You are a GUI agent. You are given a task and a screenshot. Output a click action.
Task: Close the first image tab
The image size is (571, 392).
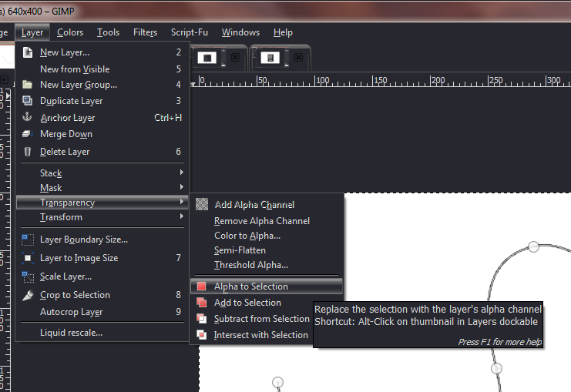pyautogui.click(x=235, y=57)
